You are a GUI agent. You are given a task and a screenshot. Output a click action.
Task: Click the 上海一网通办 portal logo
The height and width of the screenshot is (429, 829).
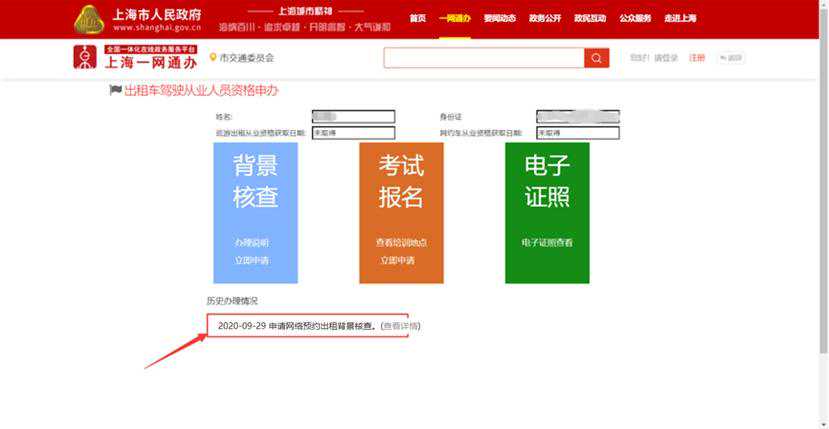(x=85, y=57)
